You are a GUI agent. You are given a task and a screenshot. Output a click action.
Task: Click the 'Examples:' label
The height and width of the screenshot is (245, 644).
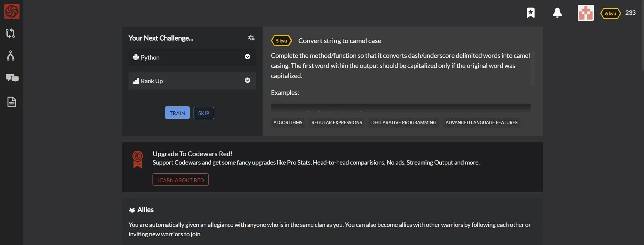285,93
